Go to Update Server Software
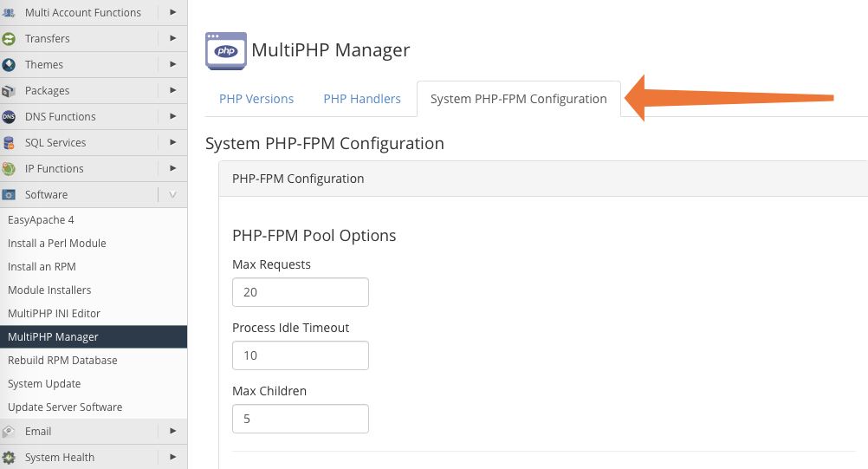 coord(65,407)
